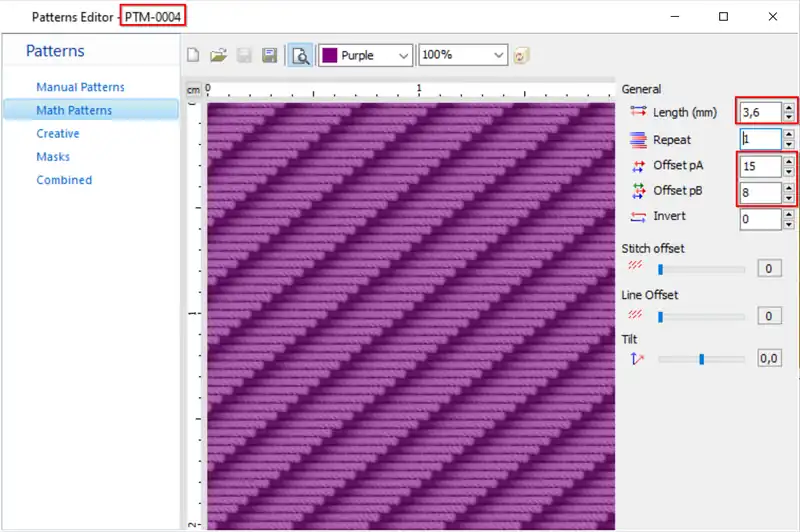Click the Offset pB icon
800x532 pixels.
[638, 191]
